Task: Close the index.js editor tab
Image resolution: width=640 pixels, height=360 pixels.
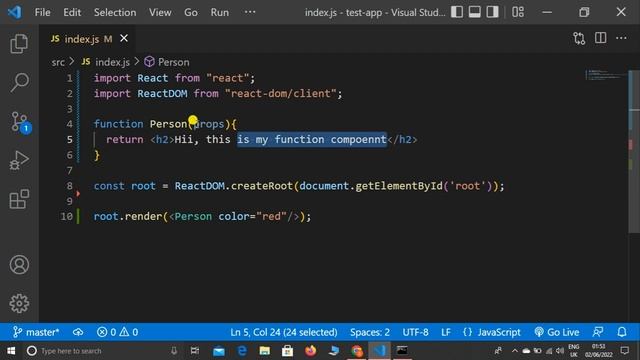Action: tap(124, 38)
